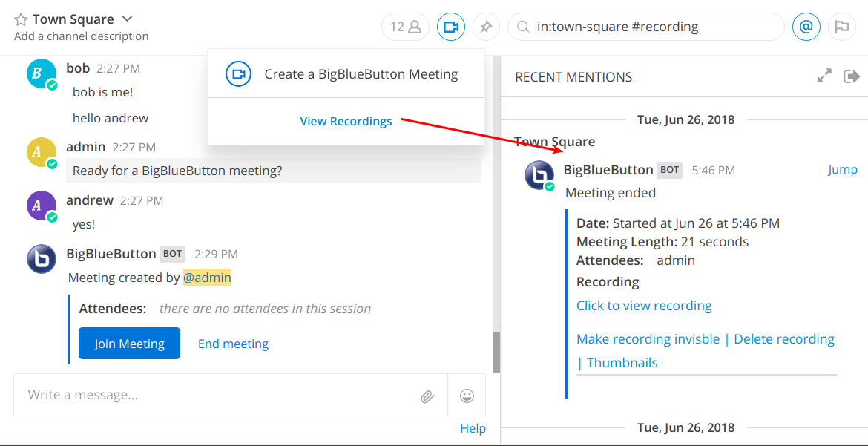
Task: Open the emoji picker
Action: [x=467, y=396]
